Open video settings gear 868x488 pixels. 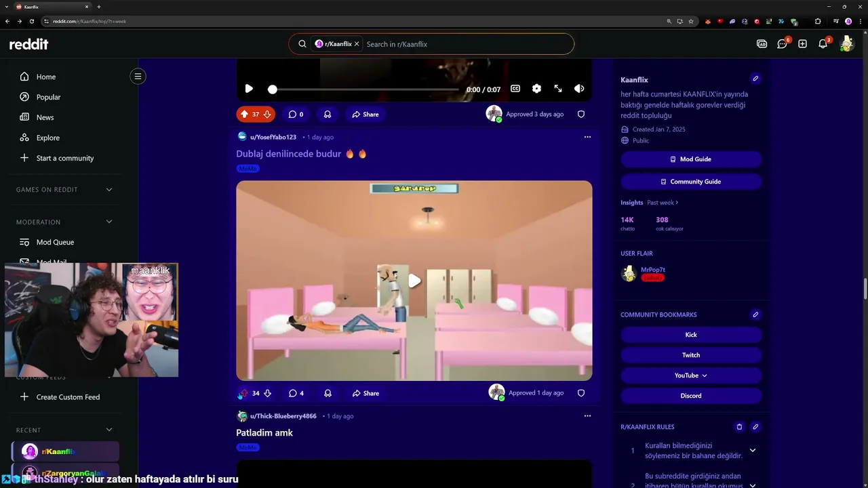(x=536, y=89)
